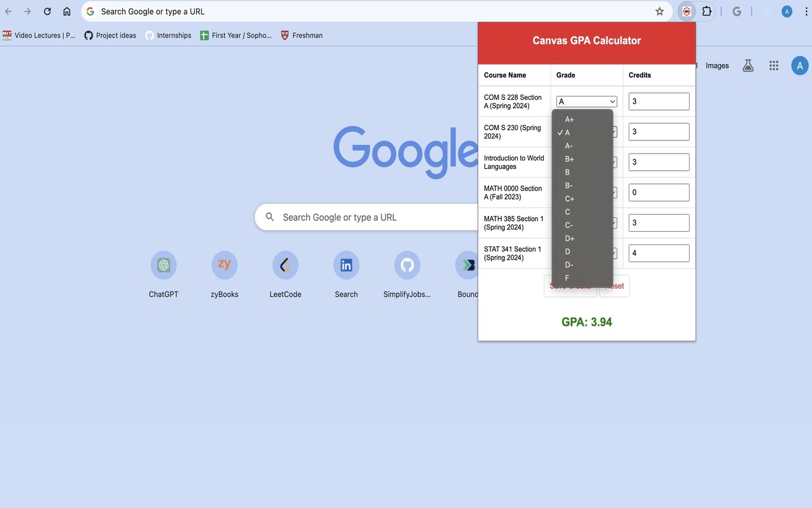Open the LeetCode shortcut
Screen dimensions: 812x508
[x=285, y=265]
